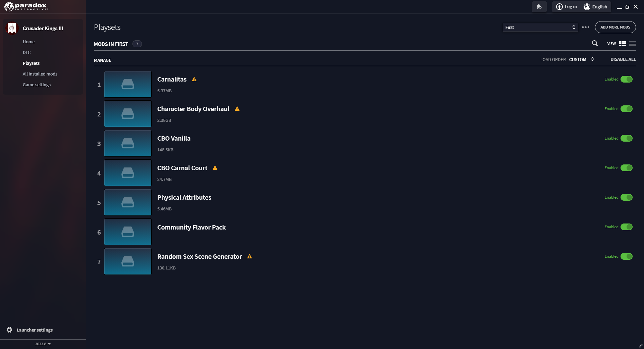Click the Character Body Overhaul mod name

193,109
